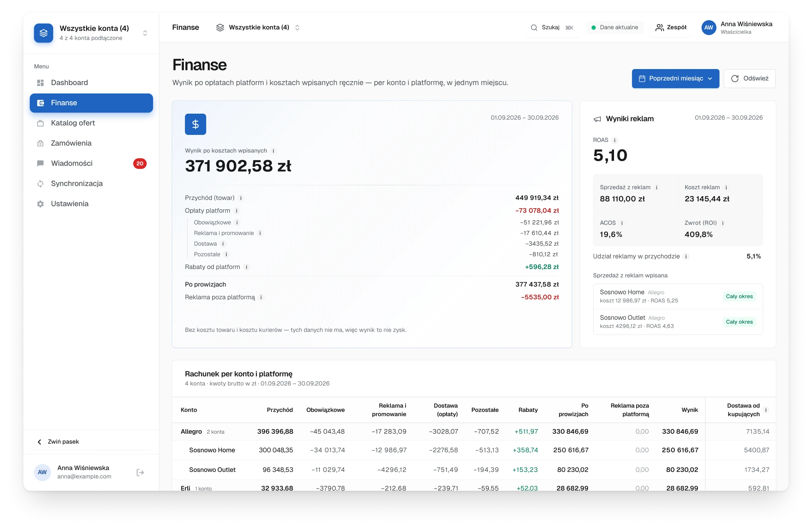Select the Allegro 2 konta table row
Screen dimensions: 812x529
(474, 432)
